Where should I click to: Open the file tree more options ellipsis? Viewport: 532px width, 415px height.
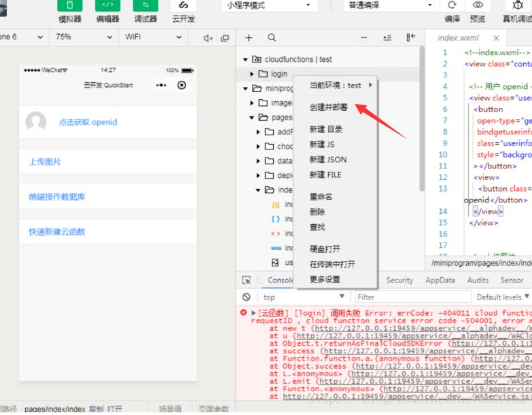363,37
